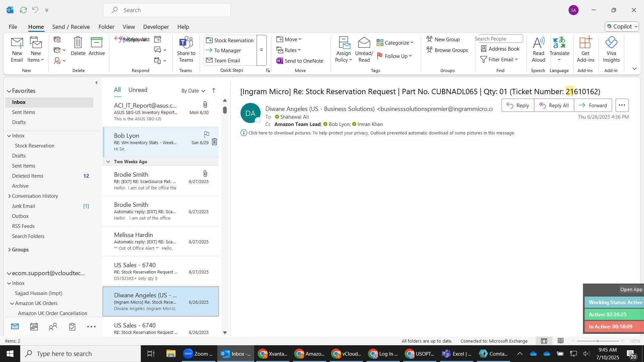Open more navigation options ellipsis
644x362 pixels.
pyautogui.click(x=91, y=326)
